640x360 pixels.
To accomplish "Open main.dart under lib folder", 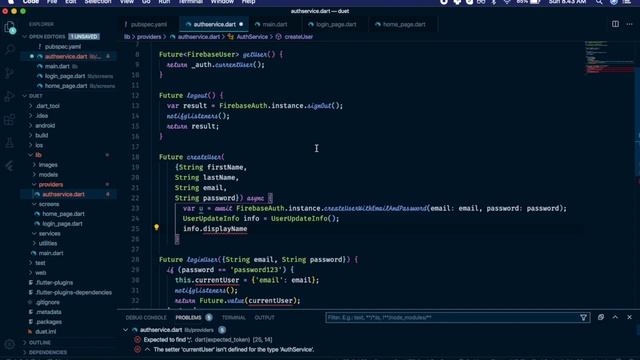I will pos(51,253).
